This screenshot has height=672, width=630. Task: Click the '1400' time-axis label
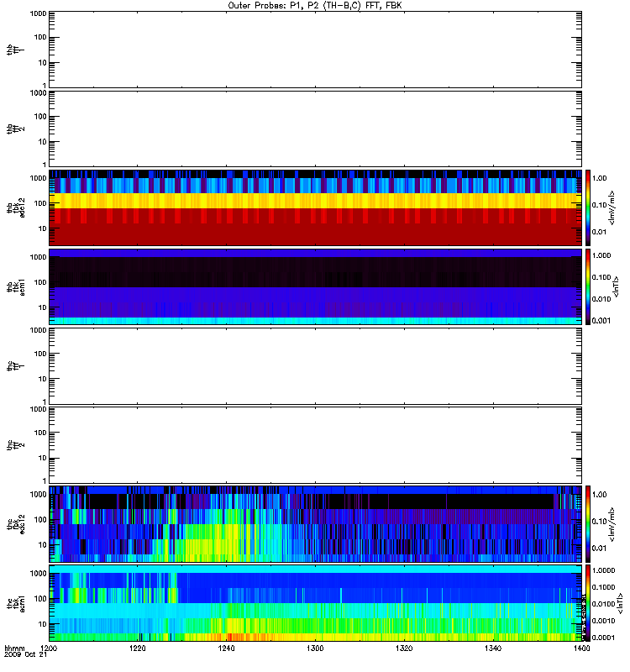581,648
